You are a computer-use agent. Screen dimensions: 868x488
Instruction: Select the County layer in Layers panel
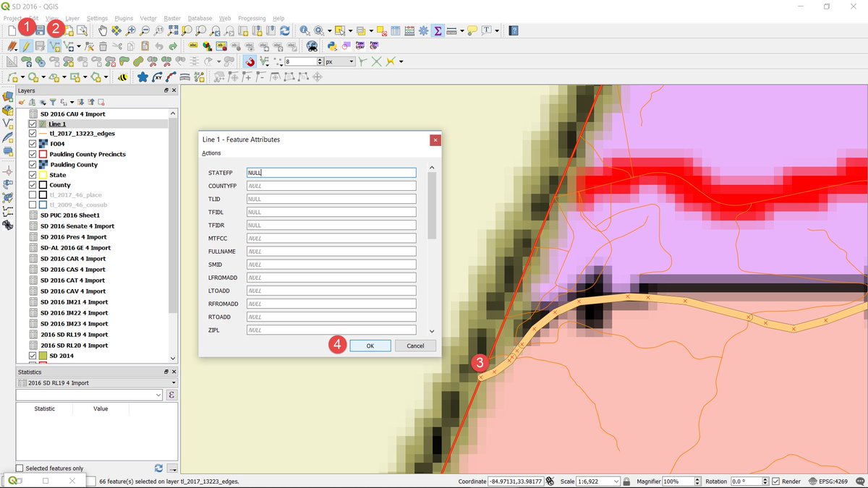pyautogui.click(x=60, y=185)
